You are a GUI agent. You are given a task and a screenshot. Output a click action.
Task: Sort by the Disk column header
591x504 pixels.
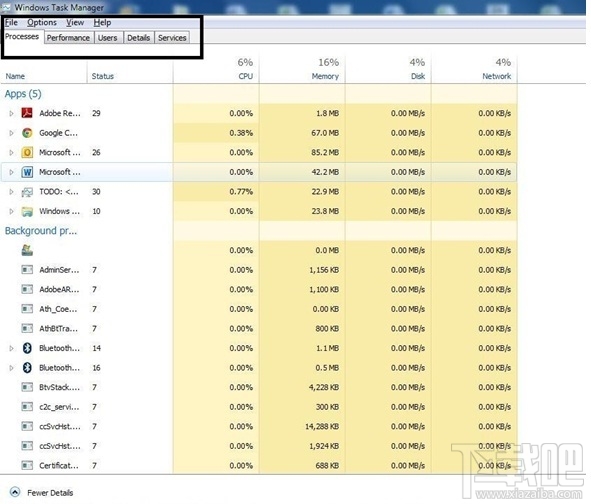click(418, 76)
